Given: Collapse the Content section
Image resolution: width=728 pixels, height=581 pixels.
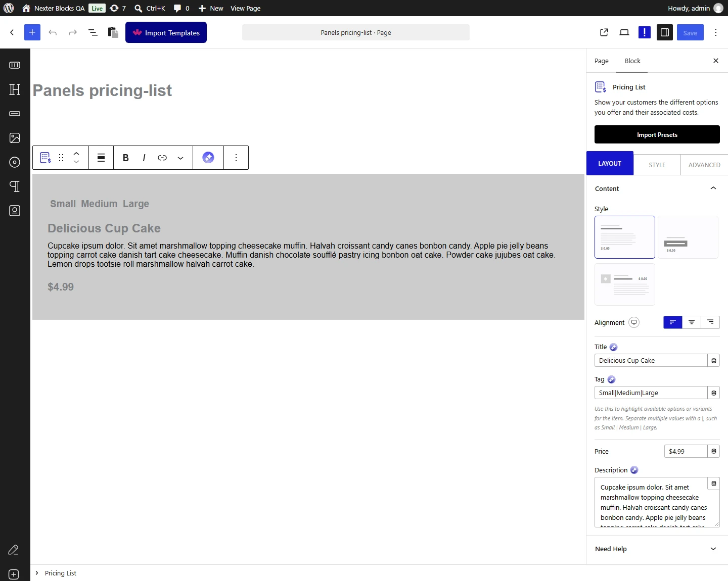Looking at the screenshot, I should 657,188.
